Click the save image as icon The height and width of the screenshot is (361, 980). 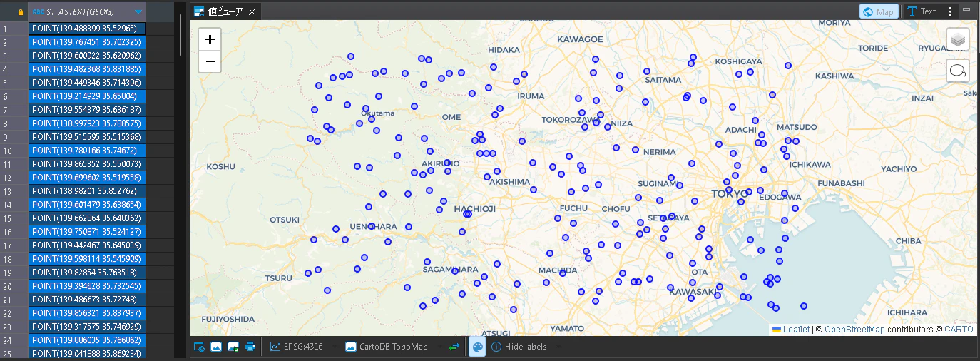[233, 347]
